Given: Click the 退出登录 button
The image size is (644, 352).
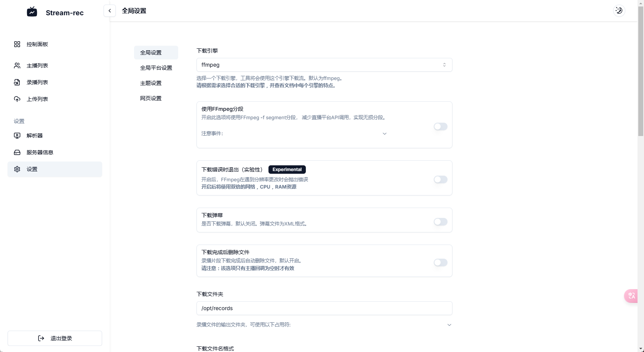Looking at the screenshot, I should pyautogui.click(x=55, y=338).
